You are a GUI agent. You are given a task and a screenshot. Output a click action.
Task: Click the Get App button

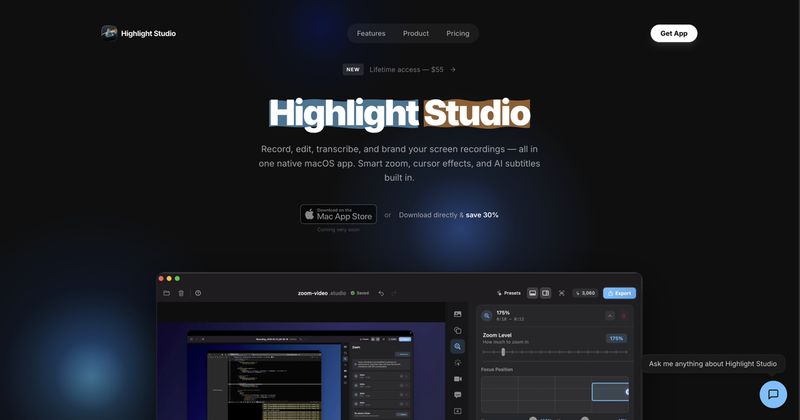coord(673,33)
